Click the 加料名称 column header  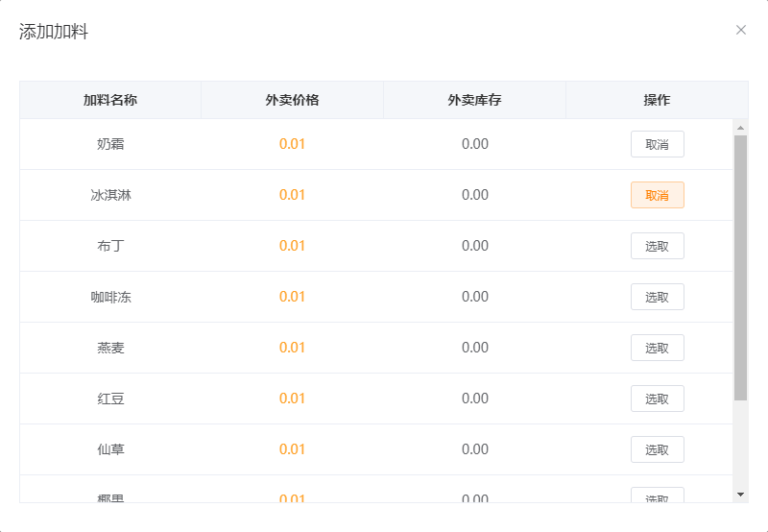point(110,100)
